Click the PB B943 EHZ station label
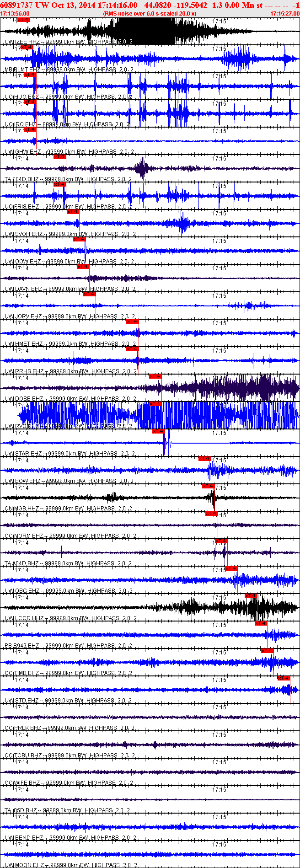The height and width of the screenshot is (868, 300). pyautogui.click(x=22, y=645)
